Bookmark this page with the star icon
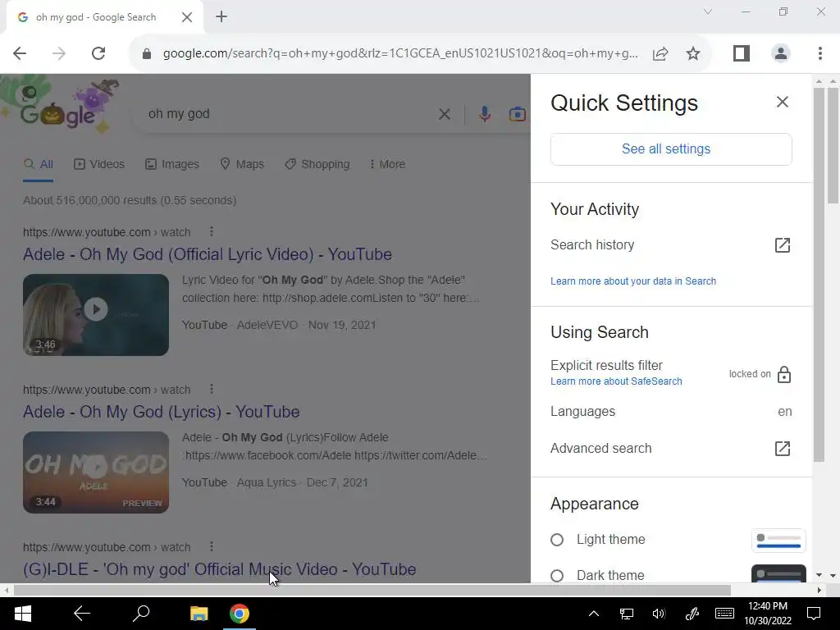The width and height of the screenshot is (840, 630). pyautogui.click(x=692, y=53)
